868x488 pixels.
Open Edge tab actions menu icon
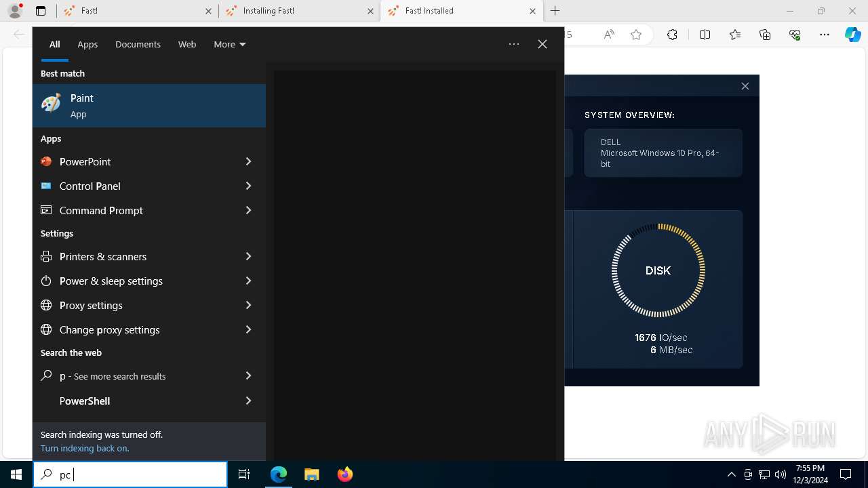click(x=41, y=11)
